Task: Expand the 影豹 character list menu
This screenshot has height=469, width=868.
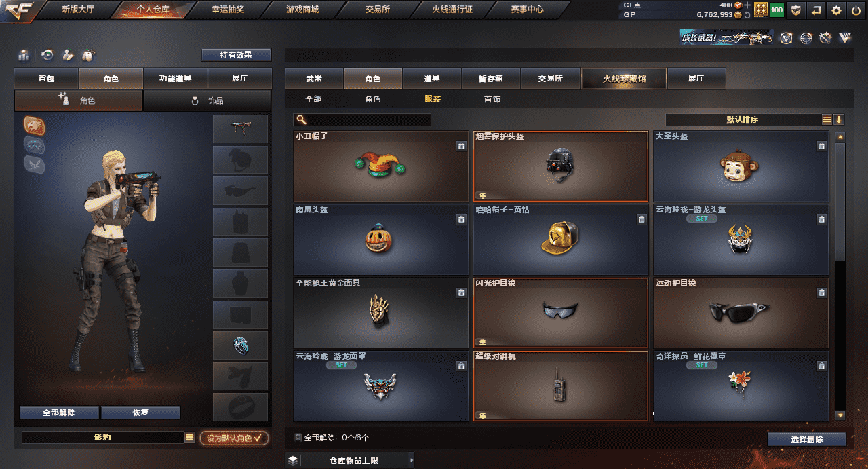Action: pyautogui.click(x=189, y=438)
